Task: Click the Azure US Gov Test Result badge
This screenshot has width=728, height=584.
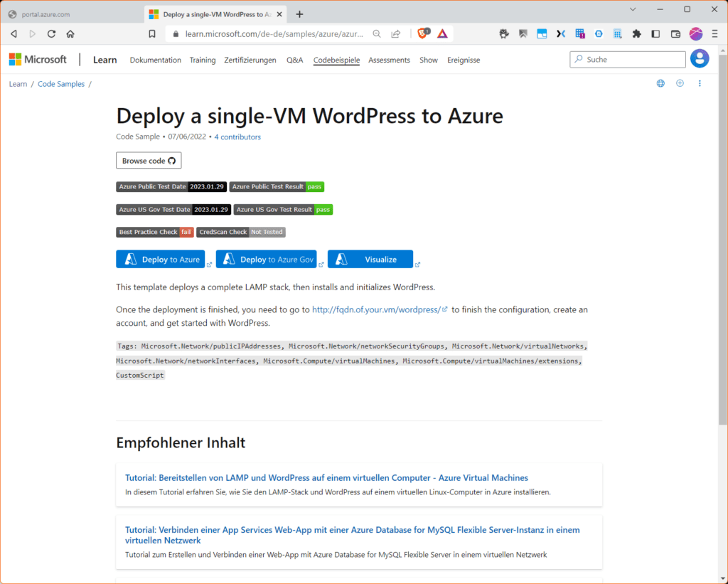Action: 283,210
